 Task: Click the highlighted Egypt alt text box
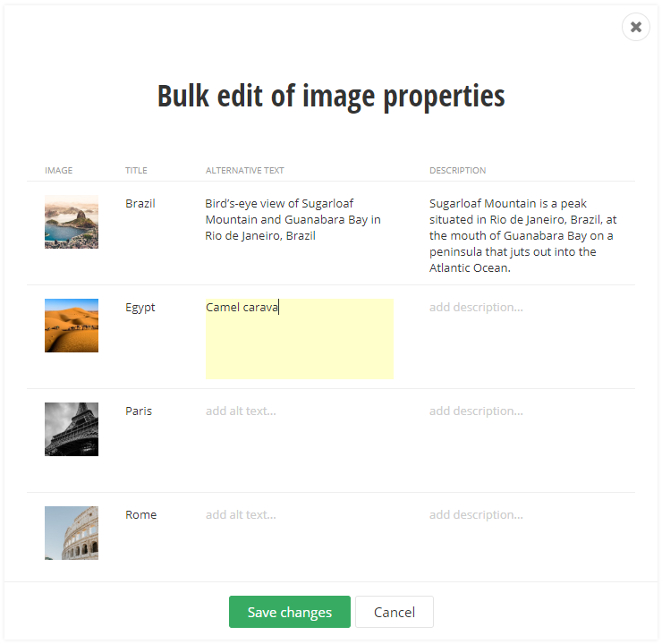300,340
